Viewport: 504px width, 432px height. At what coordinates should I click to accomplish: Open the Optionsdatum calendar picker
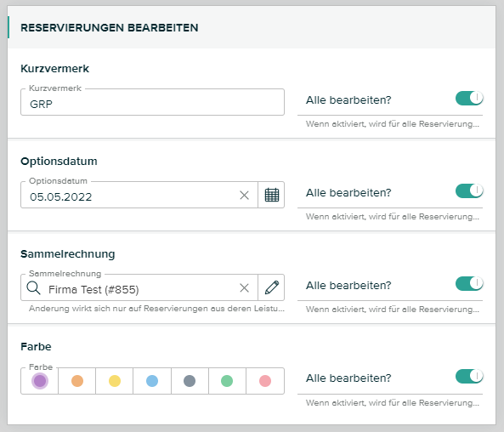pyautogui.click(x=272, y=195)
